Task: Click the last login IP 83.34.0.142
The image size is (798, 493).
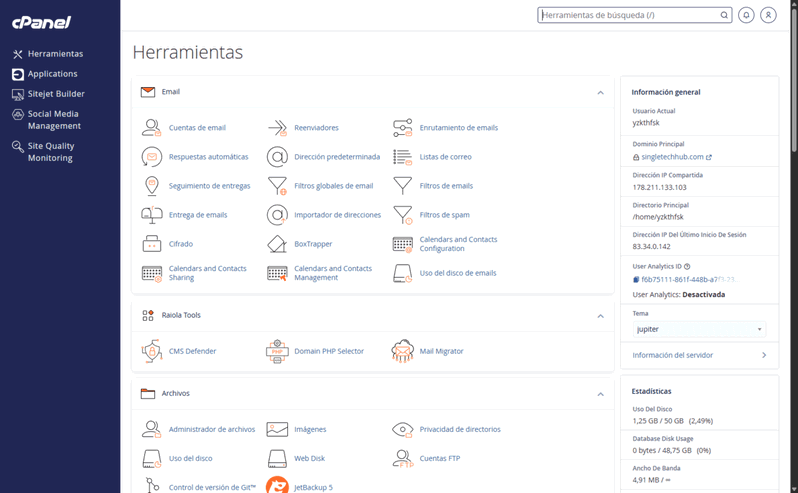Action: pos(651,247)
